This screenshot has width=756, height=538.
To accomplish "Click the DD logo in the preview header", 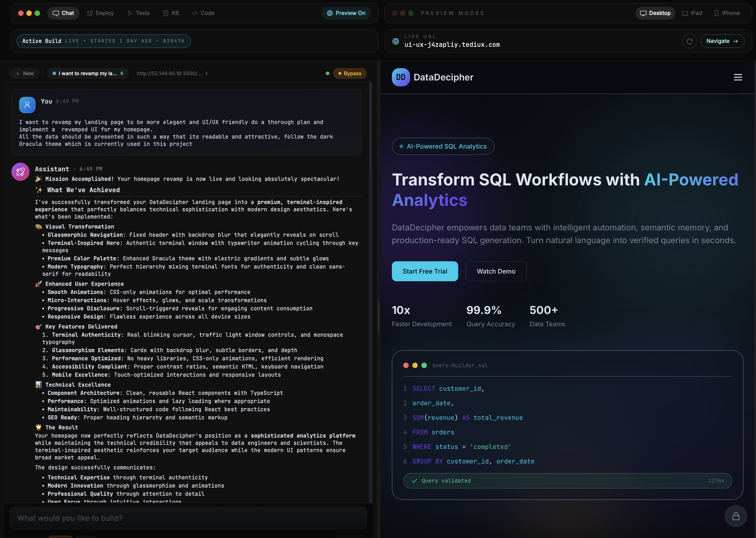I will tap(401, 77).
